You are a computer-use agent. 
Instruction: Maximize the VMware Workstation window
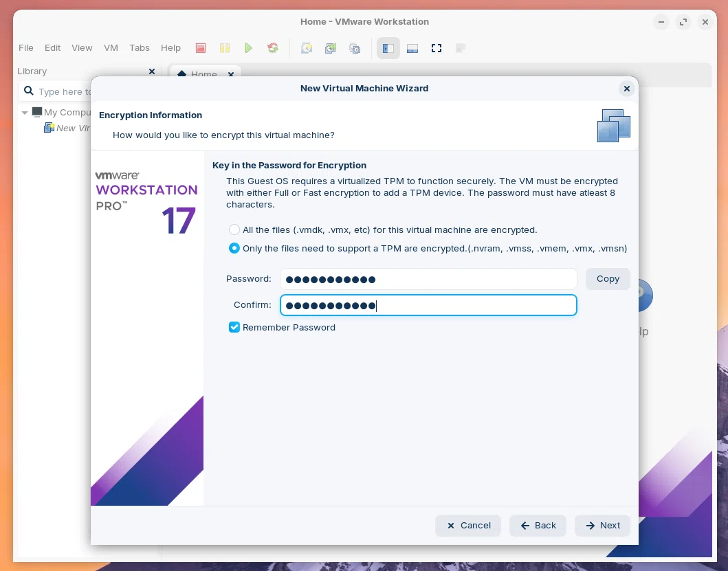(683, 22)
